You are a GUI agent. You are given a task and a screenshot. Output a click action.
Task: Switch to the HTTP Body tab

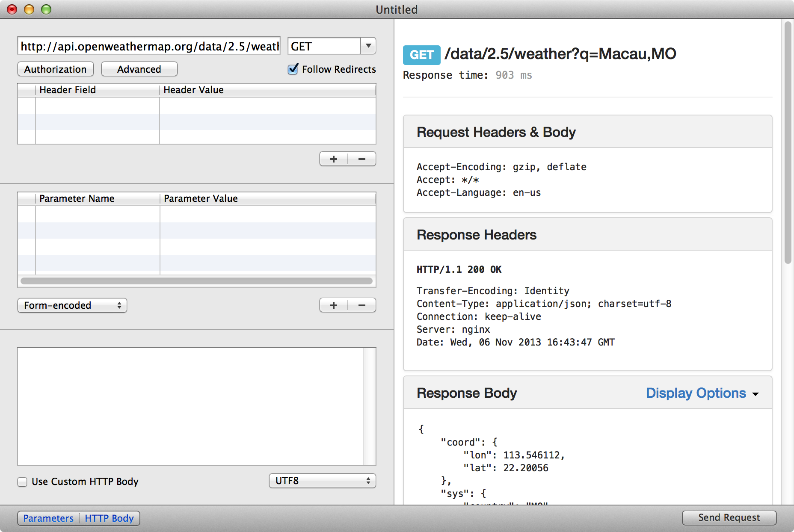[109, 518]
